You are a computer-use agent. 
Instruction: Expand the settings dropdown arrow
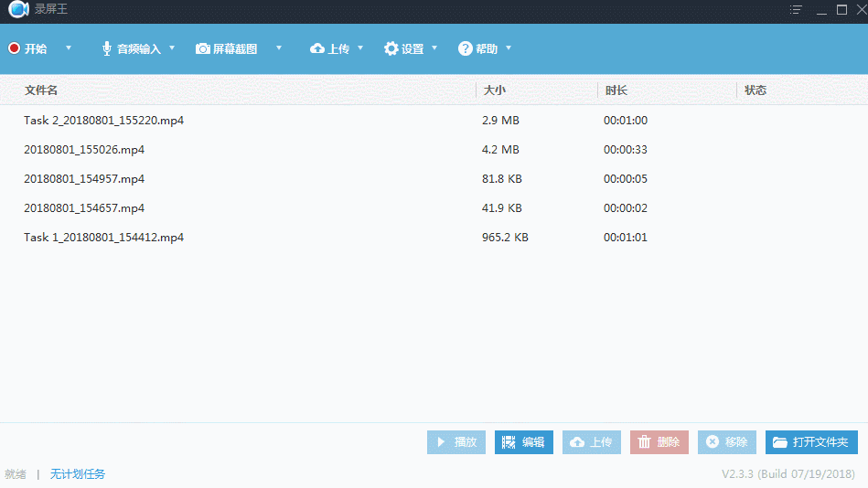(x=434, y=48)
